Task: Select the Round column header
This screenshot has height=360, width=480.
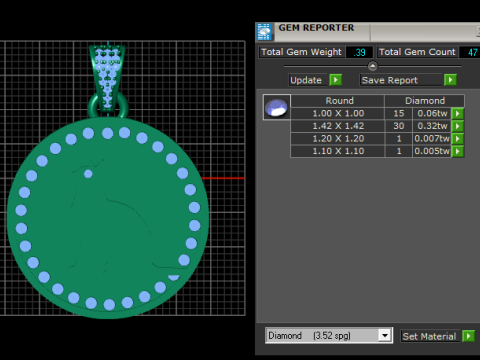Action: pos(338,101)
